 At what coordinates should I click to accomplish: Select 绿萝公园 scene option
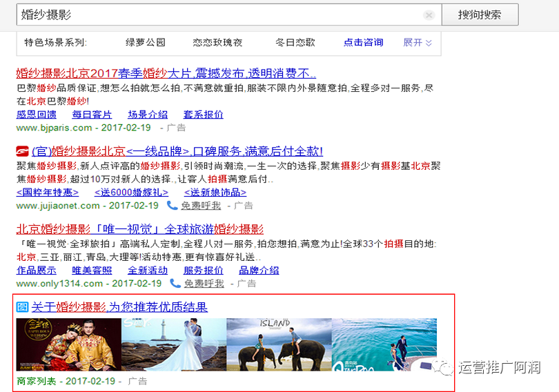(x=146, y=42)
